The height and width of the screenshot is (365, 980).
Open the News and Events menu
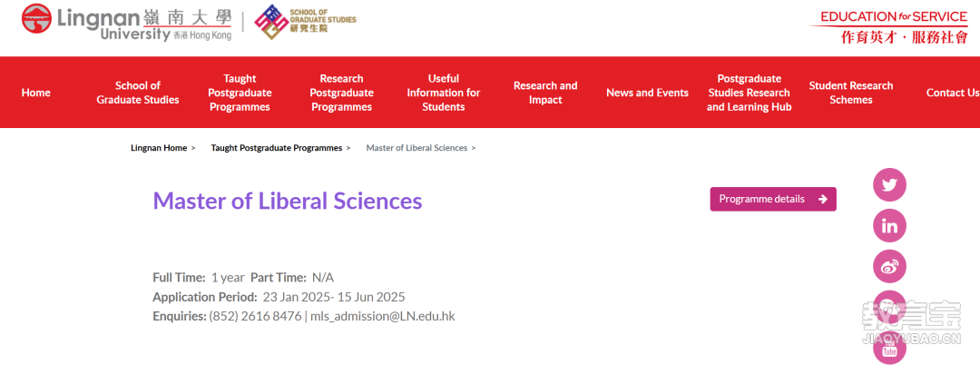[x=648, y=93]
